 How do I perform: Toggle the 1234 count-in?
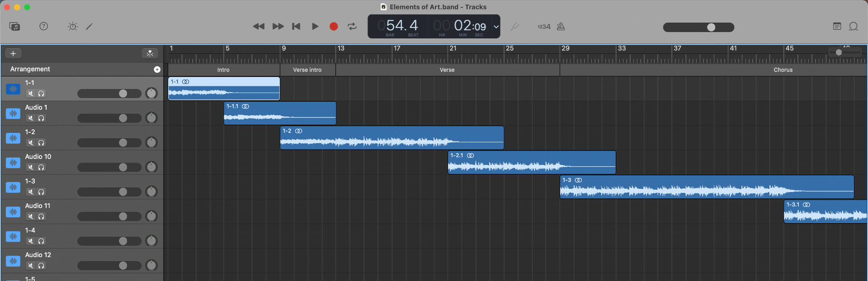click(x=544, y=27)
